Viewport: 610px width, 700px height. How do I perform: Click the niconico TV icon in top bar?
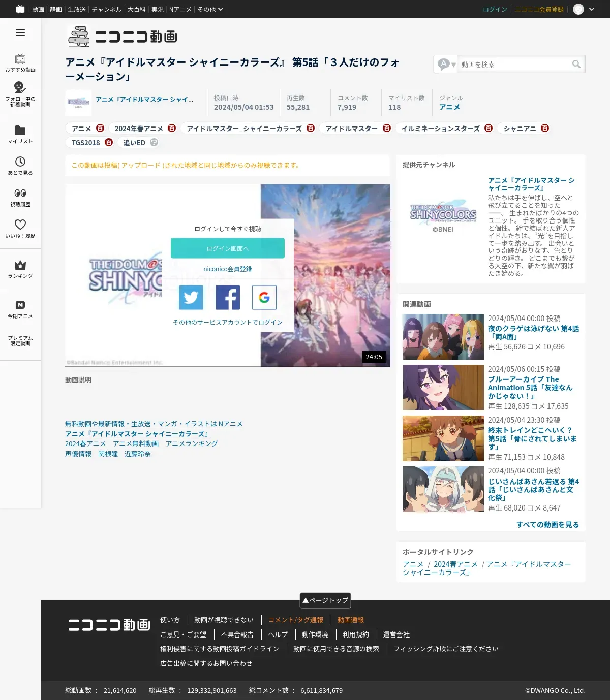pos(20,9)
